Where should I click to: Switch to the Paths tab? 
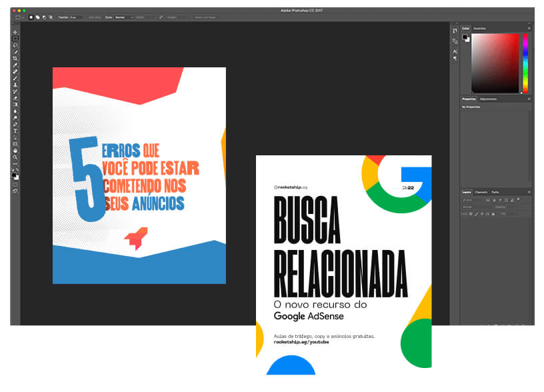495,192
